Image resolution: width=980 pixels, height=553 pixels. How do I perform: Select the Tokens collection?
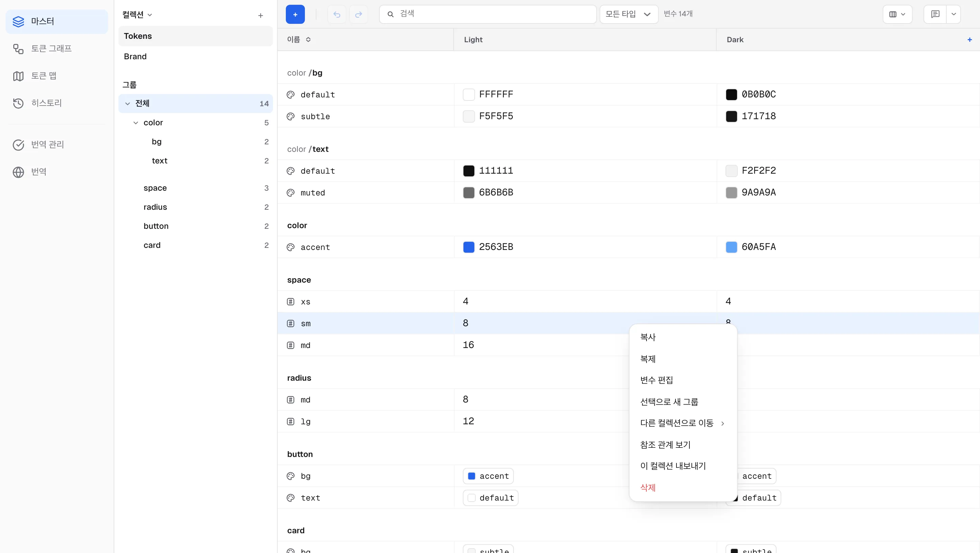[196, 36]
